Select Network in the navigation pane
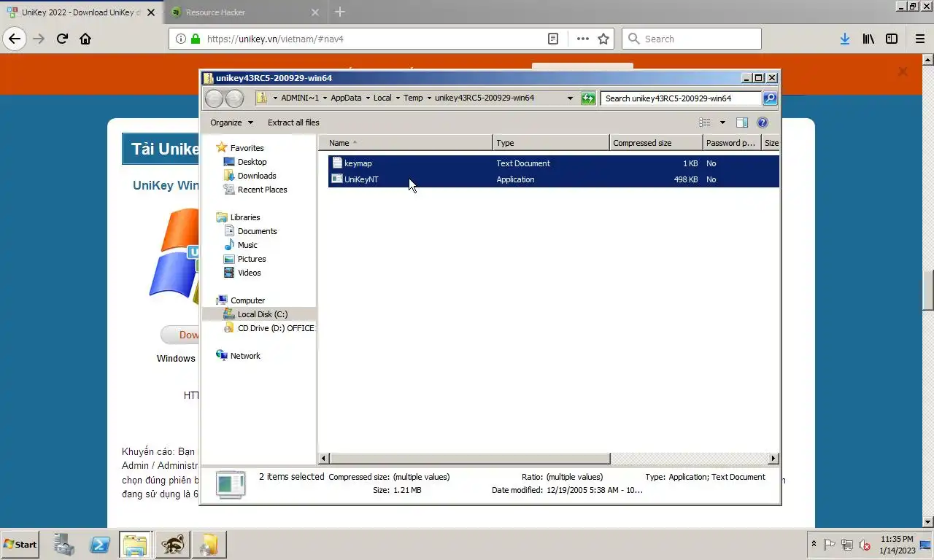 click(x=245, y=356)
